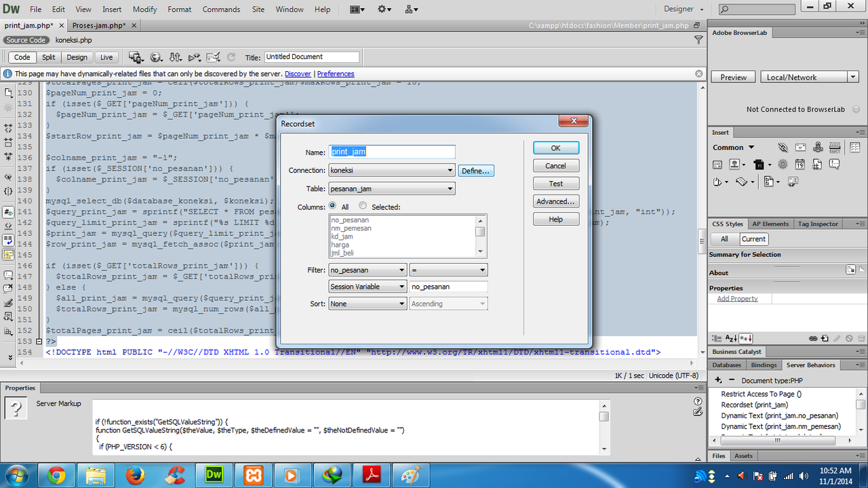Click the File Management up/down arrows icon

tap(175, 57)
